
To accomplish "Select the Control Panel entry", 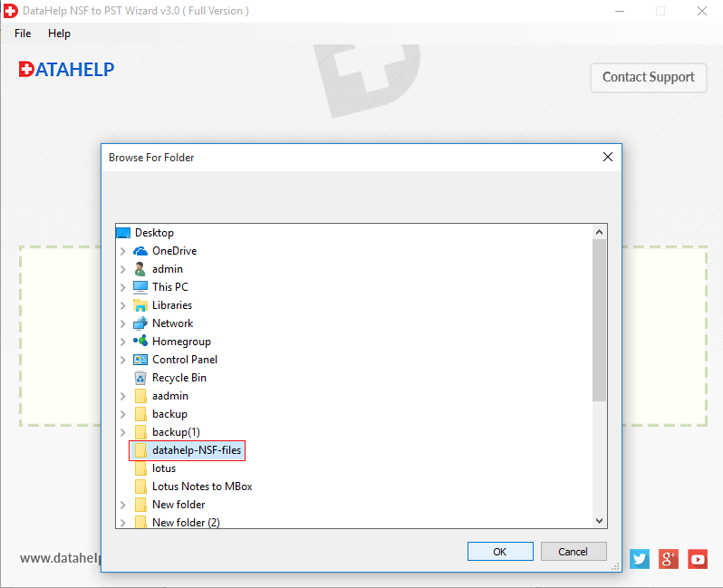I will click(x=185, y=360).
